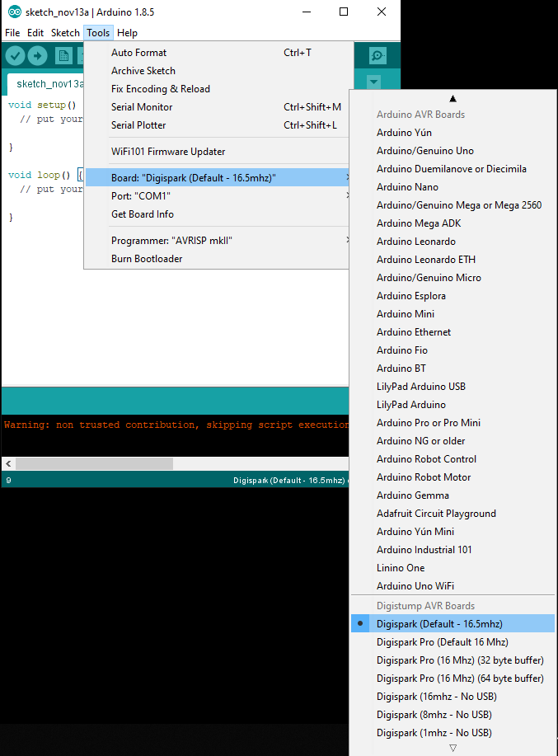
Task: Select Arduino/Genuino Mega or Mega 2560
Action: [x=453, y=205]
